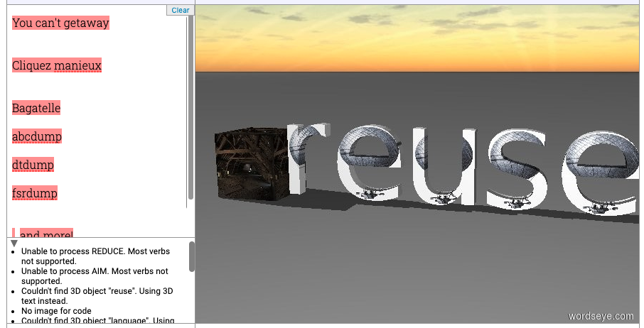The image size is (644, 328).
Task: Open the wordseye.com watermark link
Action: (x=601, y=316)
